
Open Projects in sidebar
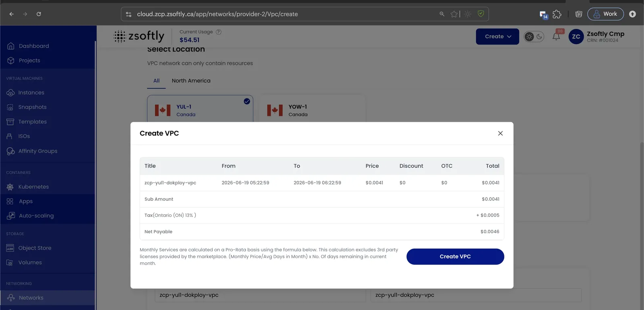click(x=29, y=61)
